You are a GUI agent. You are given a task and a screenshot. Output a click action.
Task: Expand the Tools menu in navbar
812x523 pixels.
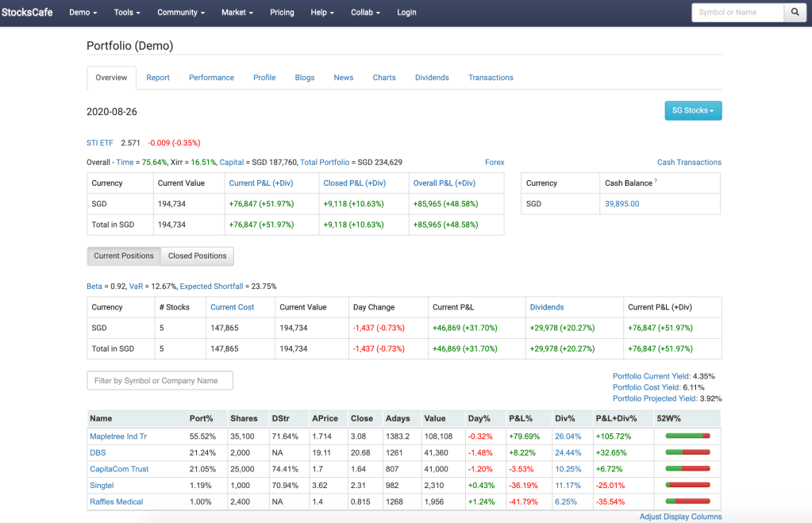click(127, 13)
